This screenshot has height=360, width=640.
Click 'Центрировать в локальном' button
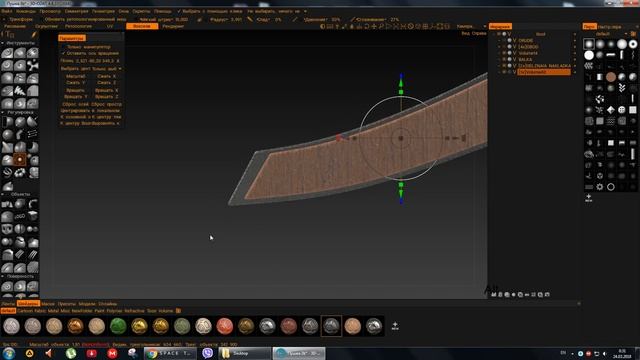[x=90, y=111]
